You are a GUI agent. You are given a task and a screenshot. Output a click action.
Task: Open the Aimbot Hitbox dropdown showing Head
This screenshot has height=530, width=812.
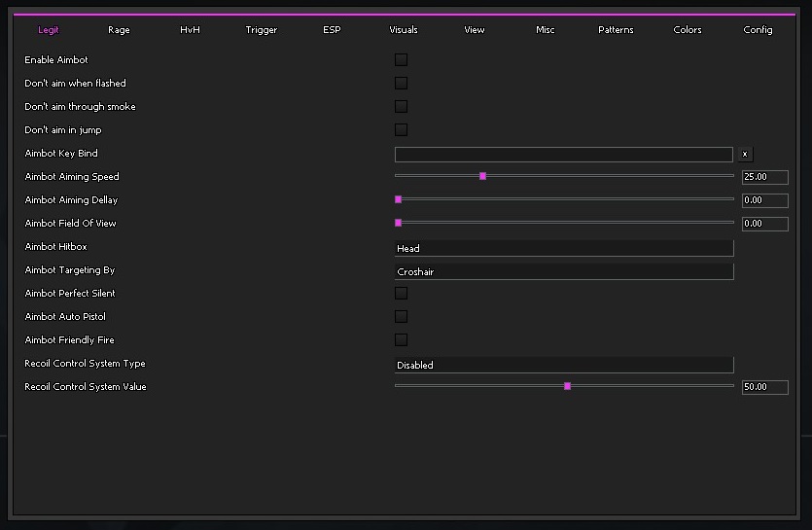[x=564, y=248]
